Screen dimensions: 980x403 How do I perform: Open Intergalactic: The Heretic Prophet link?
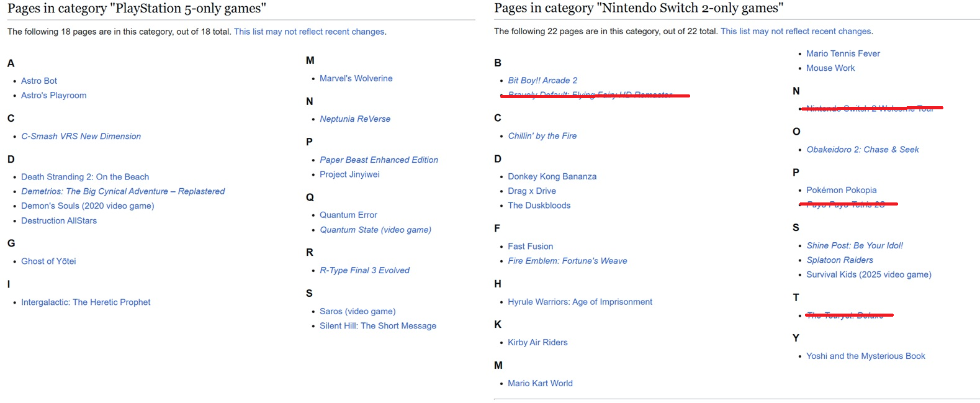[86, 302]
